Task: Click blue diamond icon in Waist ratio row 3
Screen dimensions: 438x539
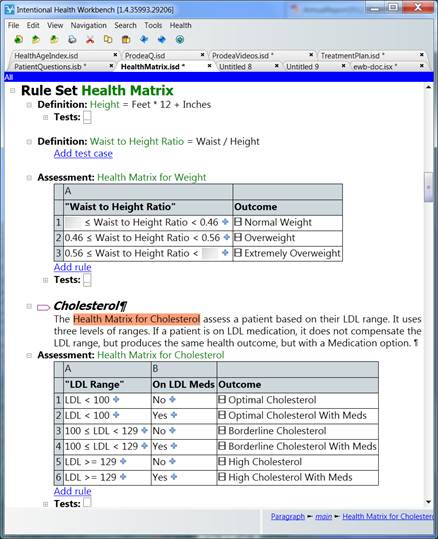Action: pos(225,253)
